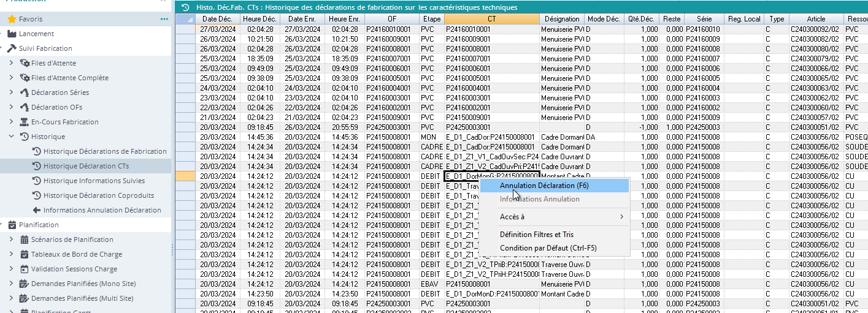Screen dimensions: 868x313
Task: Click the select-all grid corner cell
Action: [x=185, y=19]
